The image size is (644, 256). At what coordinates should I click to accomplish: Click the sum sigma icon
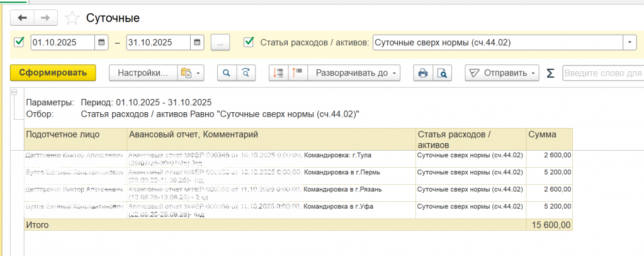tap(550, 73)
